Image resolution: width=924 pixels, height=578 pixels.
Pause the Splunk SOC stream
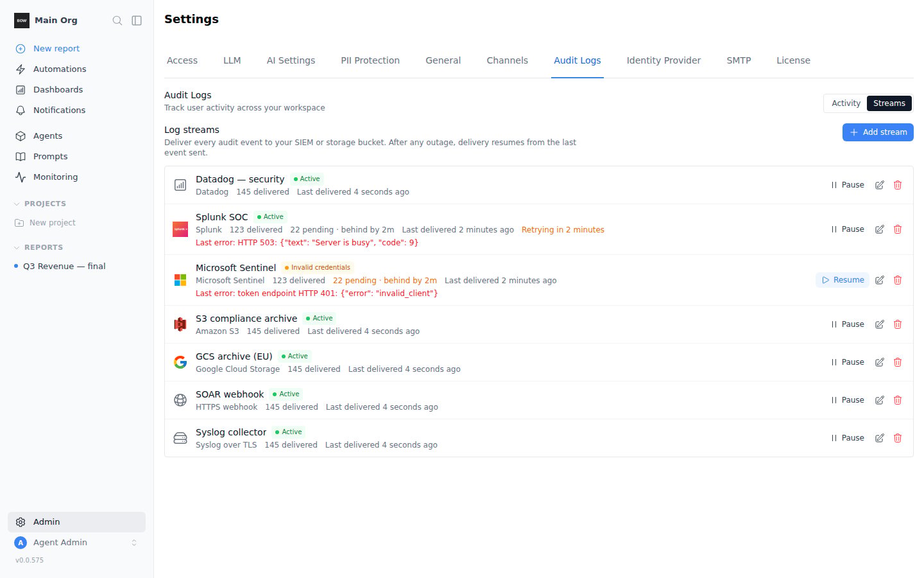pos(848,229)
